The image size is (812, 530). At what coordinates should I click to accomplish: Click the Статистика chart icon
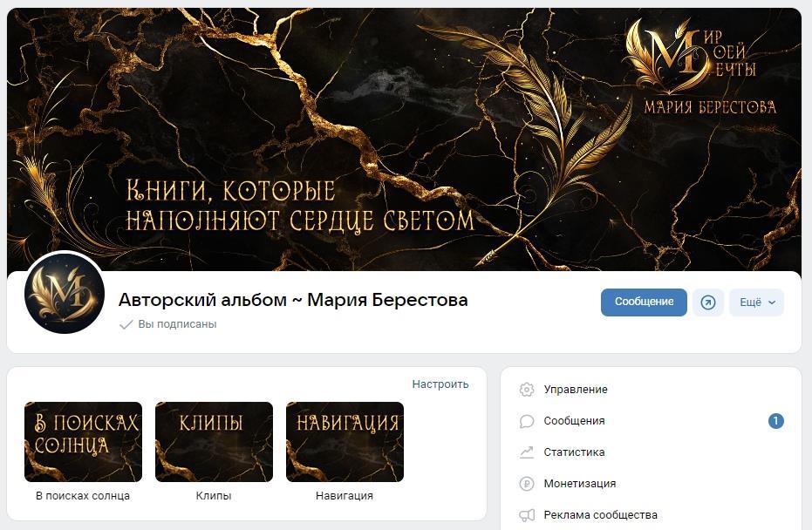point(527,452)
